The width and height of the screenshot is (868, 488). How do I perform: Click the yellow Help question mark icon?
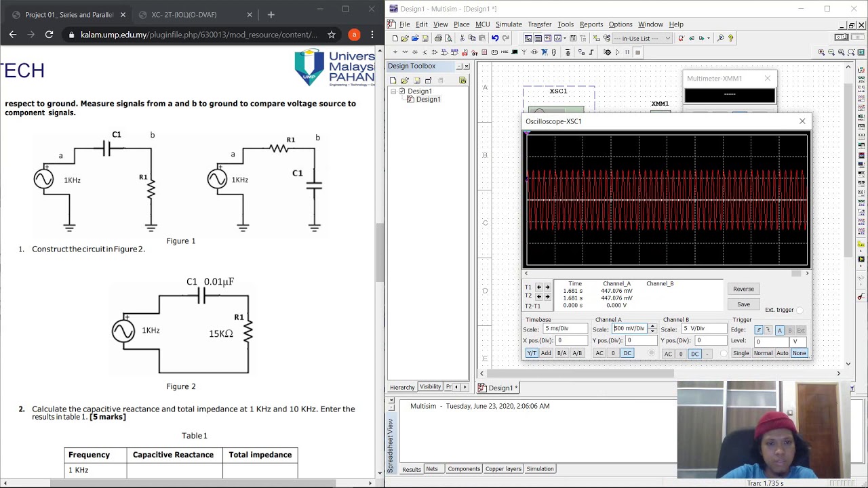pos(730,38)
